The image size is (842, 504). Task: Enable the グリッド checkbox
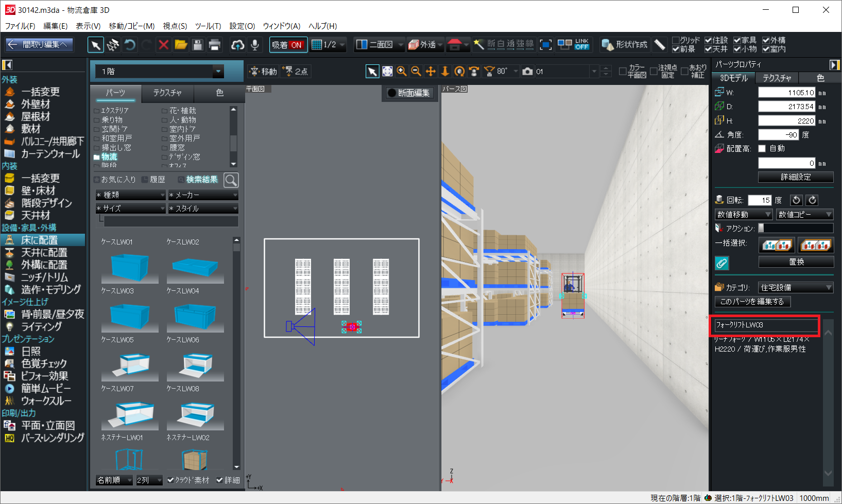click(x=676, y=40)
